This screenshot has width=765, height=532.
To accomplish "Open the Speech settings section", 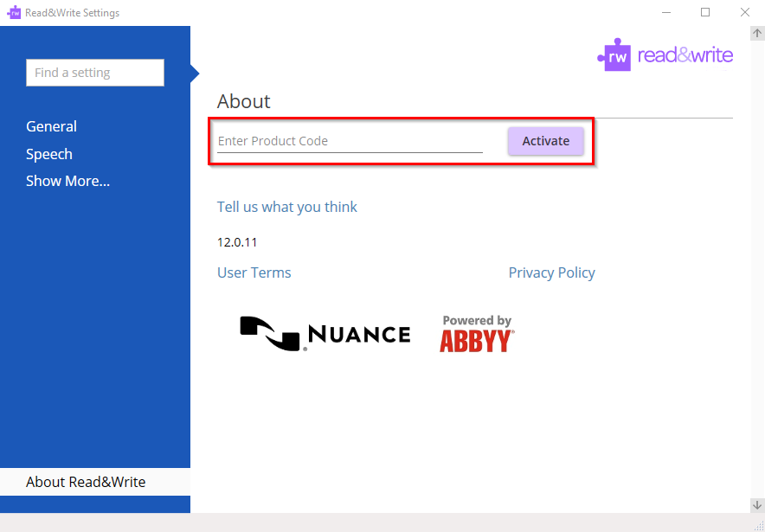I will pos(49,154).
